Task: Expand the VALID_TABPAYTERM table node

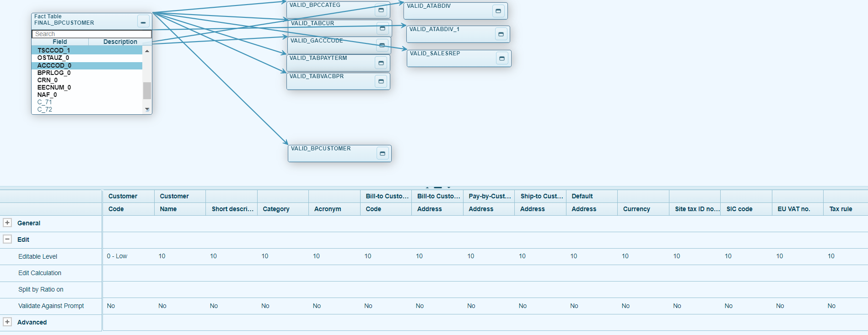Action: pos(381,63)
